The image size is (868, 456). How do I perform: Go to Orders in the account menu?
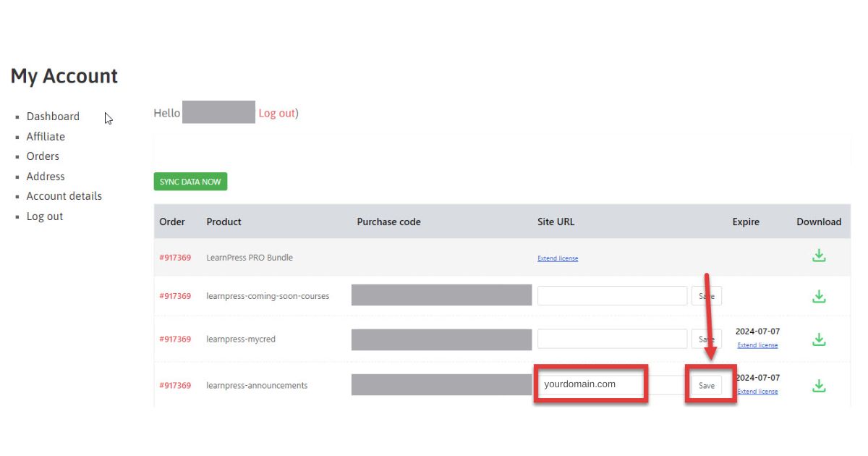point(43,156)
